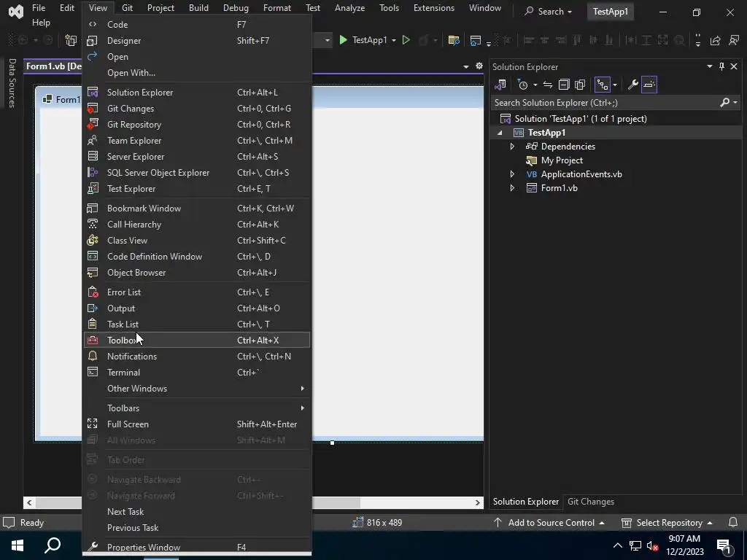747x560 pixels.
Task: Click the Windows Start button
Action: [18, 545]
